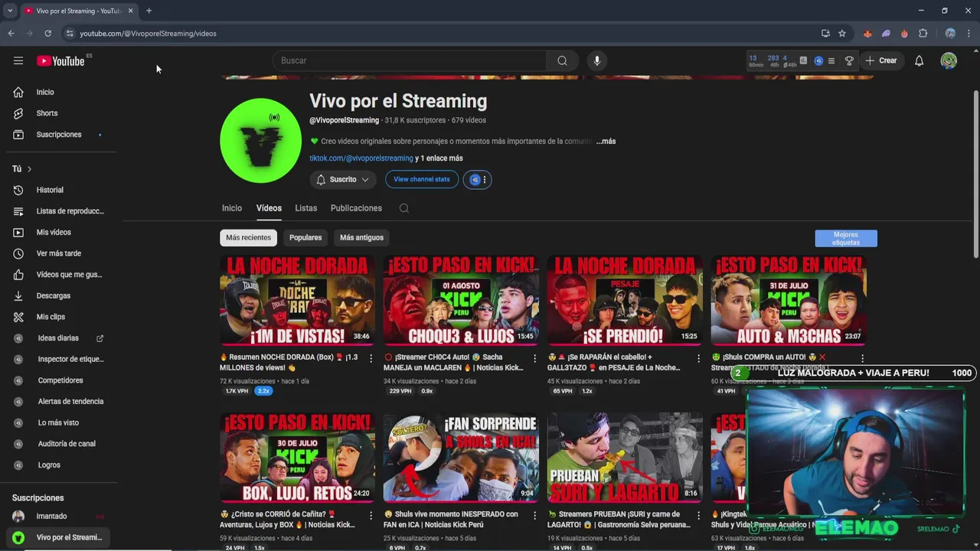Click the search magnifier button

(x=562, y=60)
